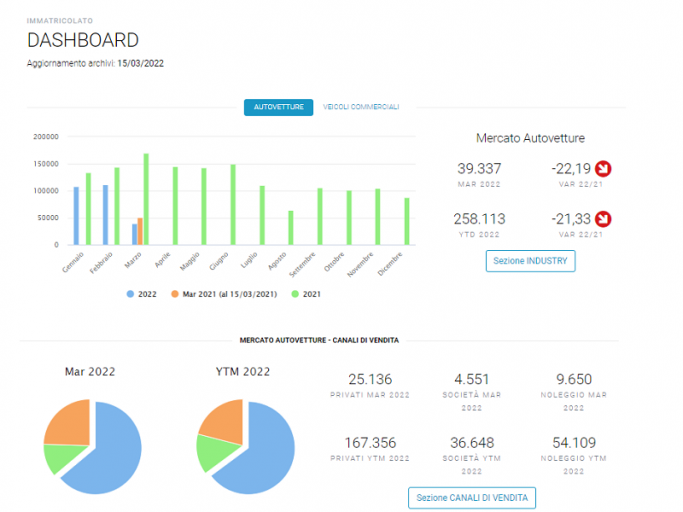Click the red down arrow beside -21,33
This screenshot has height=512, width=683.
coord(603,219)
